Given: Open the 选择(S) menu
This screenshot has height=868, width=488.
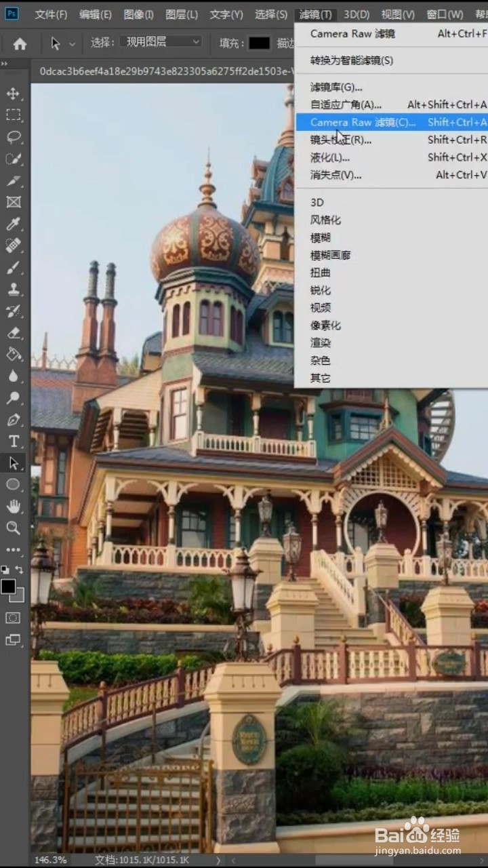Looking at the screenshot, I should coord(271,14).
